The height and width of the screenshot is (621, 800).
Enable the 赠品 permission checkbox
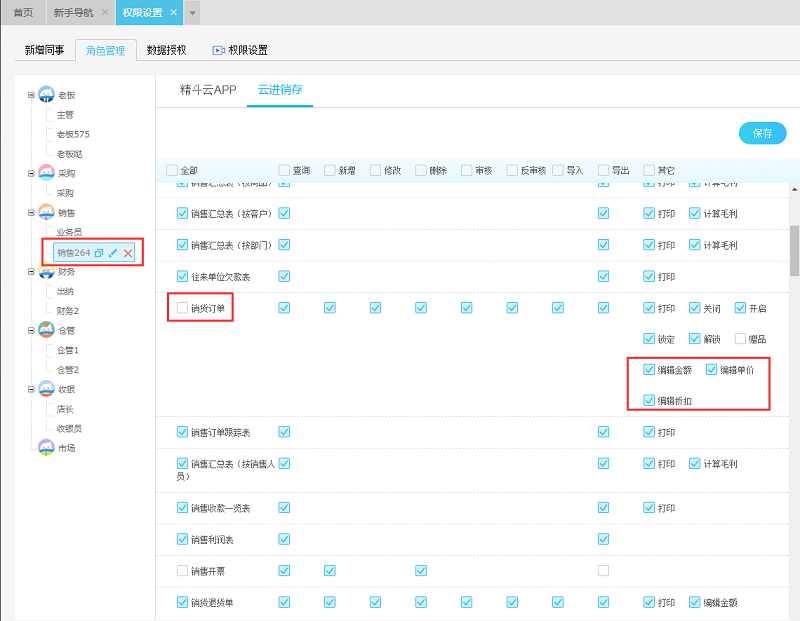[x=740, y=339]
